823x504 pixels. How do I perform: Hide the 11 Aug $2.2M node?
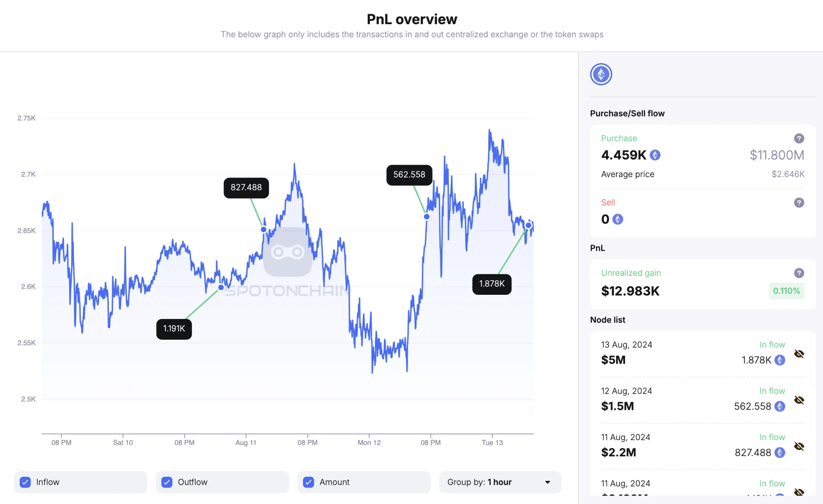click(x=799, y=446)
